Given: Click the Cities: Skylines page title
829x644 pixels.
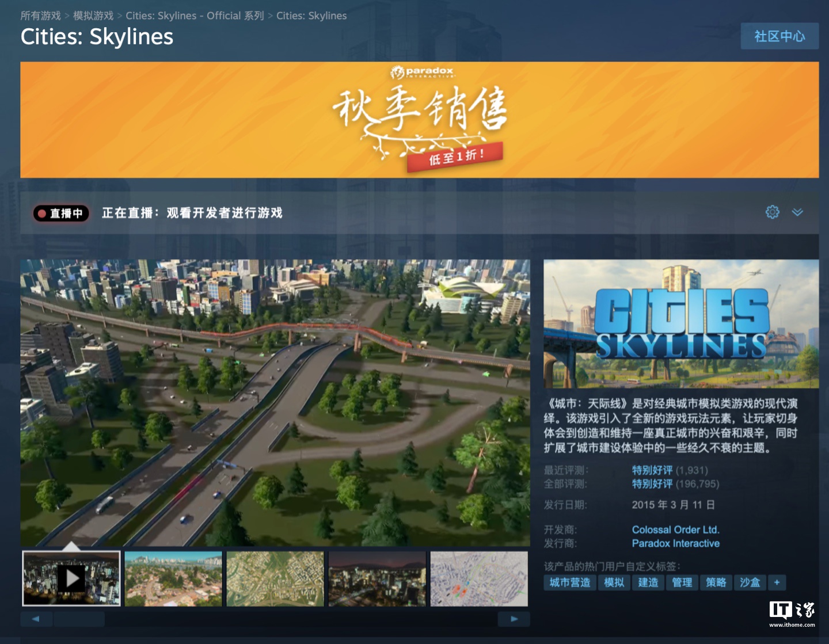Looking at the screenshot, I should point(97,37).
